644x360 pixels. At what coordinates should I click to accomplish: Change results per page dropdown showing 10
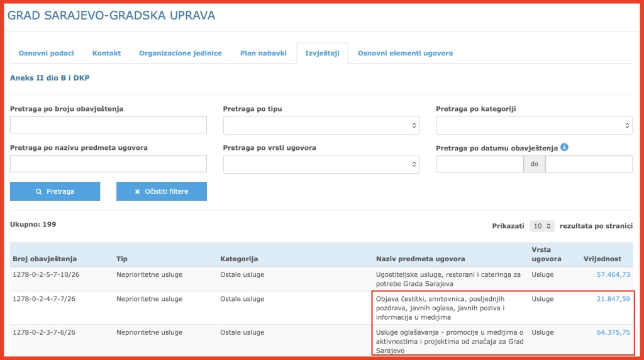coord(541,225)
